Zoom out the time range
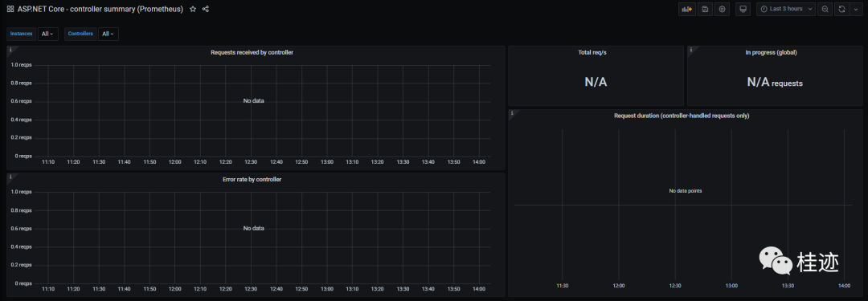The width and height of the screenshot is (868, 301). point(825,9)
